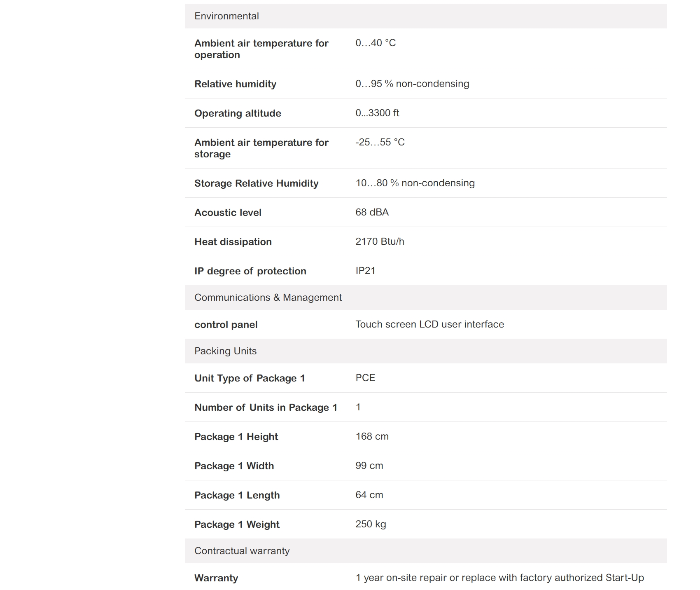Click the 250 kg package weight value
Image resolution: width=700 pixels, height=590 pixels.
pos(371,524)
